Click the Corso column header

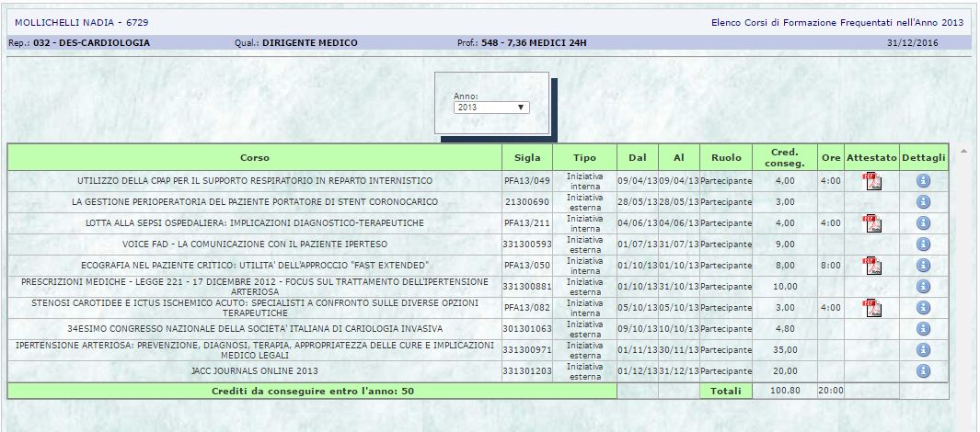coord(255,158)
